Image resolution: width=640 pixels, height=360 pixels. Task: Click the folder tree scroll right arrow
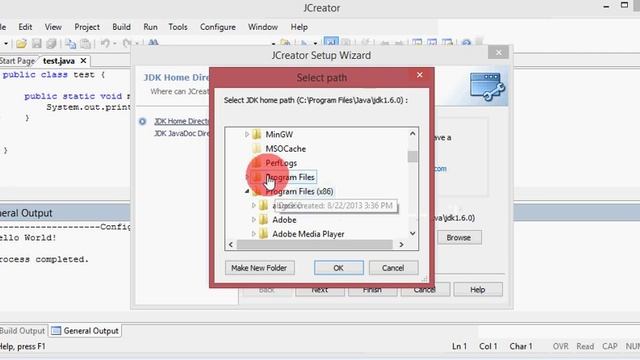click(x=401, y=244)
